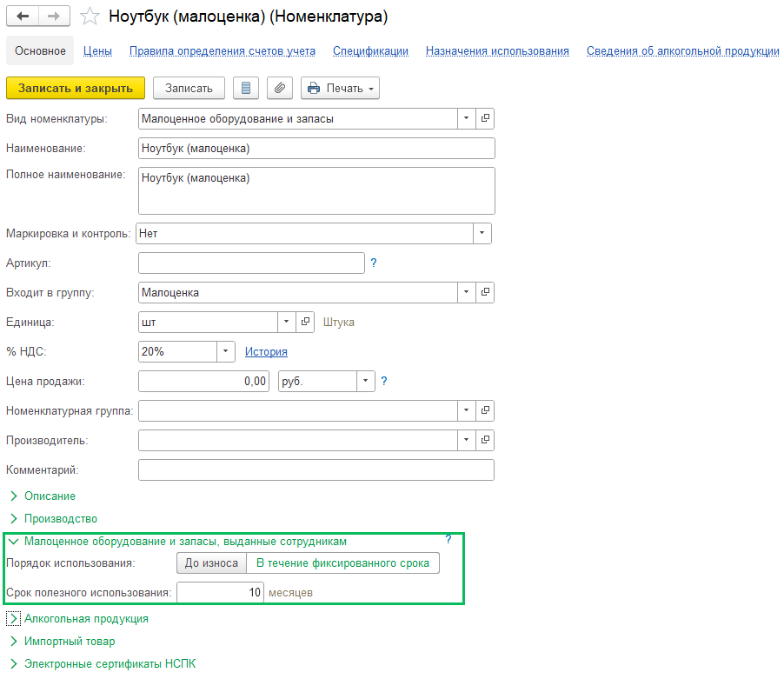The height and width of the screenshot is (679, 784).
Task: Open the Спецификации tab
Action: click(x=370, y=51)
